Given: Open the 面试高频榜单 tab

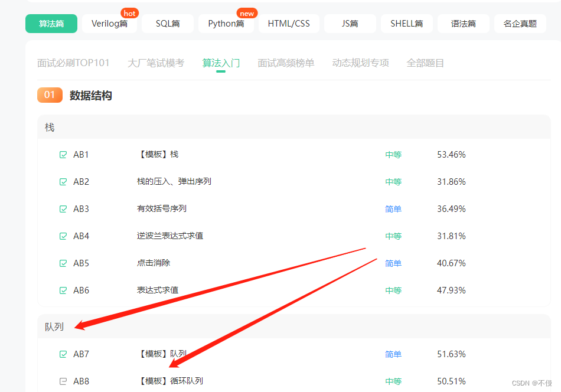Looking at the screenshot, I should (286, 63).
